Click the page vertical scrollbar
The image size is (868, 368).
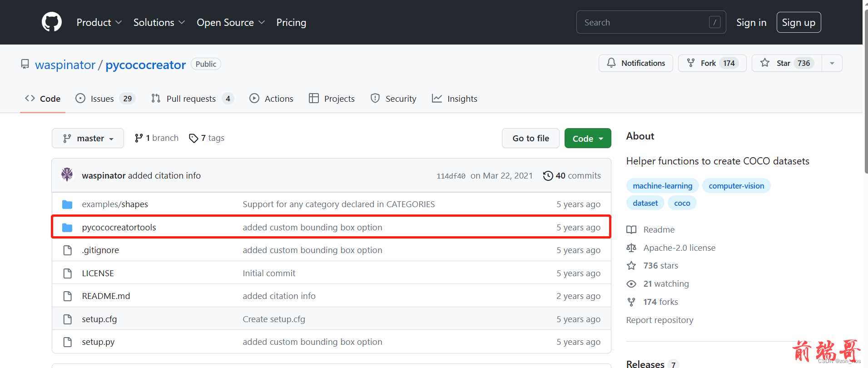click(865, 91)
